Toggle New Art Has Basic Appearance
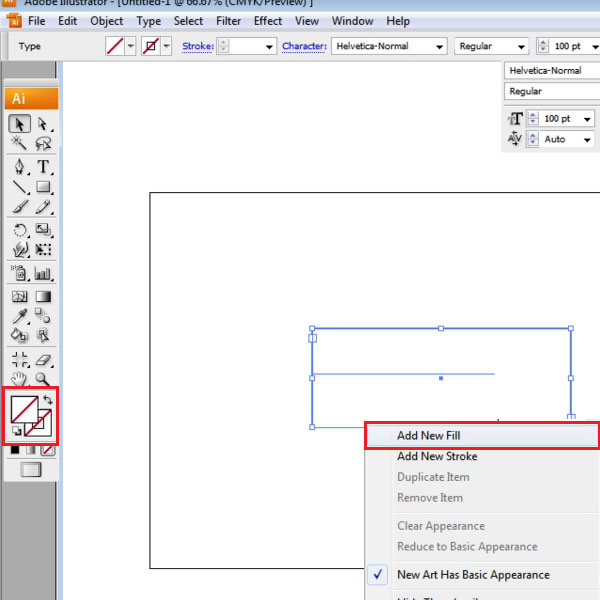 (x=473, y=575)
